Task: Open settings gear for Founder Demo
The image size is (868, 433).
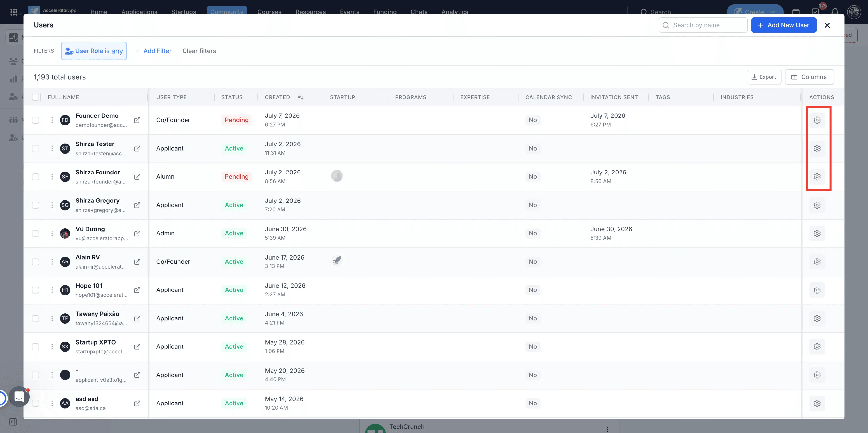Action: coord(817,120)
